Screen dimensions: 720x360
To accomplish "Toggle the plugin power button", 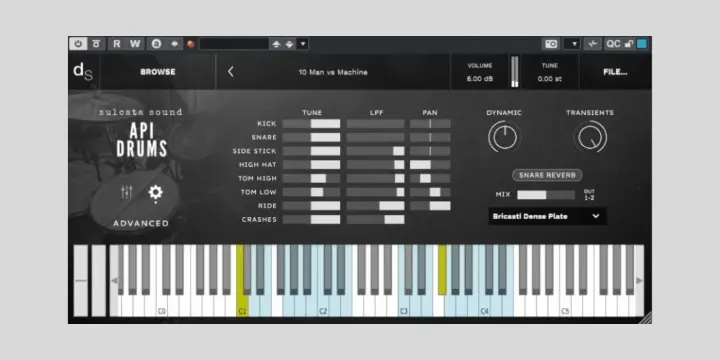I will [78, 44].
